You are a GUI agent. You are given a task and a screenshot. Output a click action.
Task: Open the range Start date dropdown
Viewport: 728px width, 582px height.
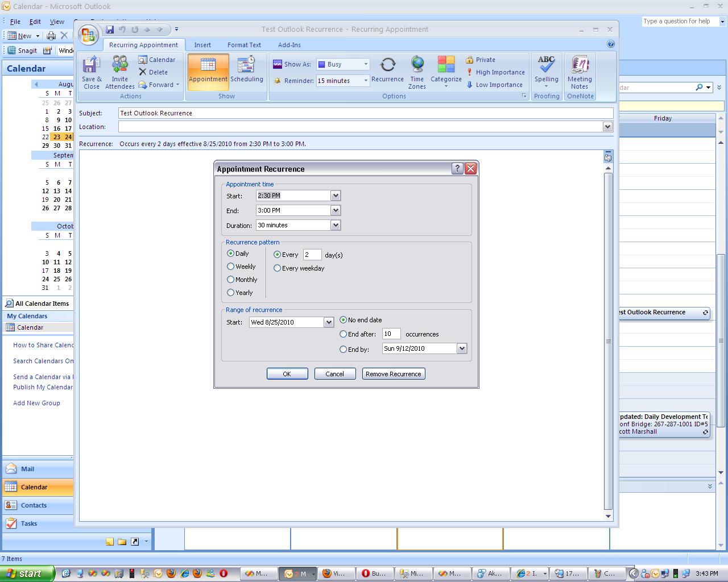point(329,322)
